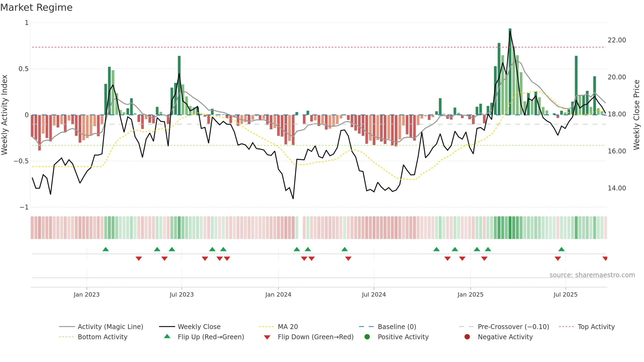Click the lone Flip Up marker near Jul 2025
The height and width of the screenshot is (362, 644).
pyautogui.click(x=561, y=249)
